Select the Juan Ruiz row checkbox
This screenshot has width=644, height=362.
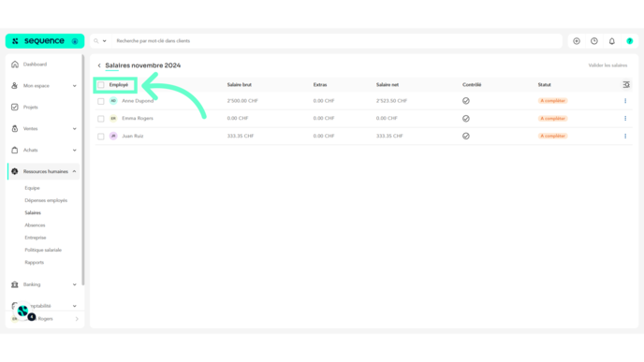(x=101, y=137)
